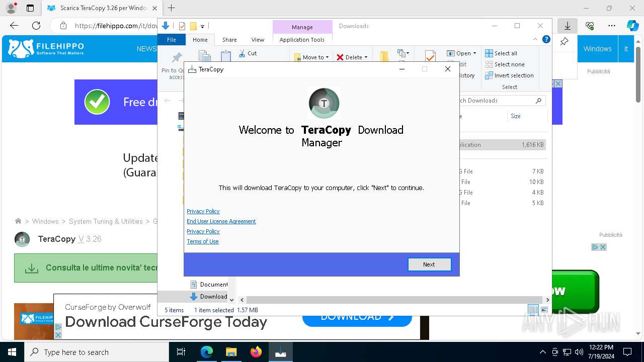
Task: Click the FileHippo logo
Action: pyautogui.click(x=46, y=49)
